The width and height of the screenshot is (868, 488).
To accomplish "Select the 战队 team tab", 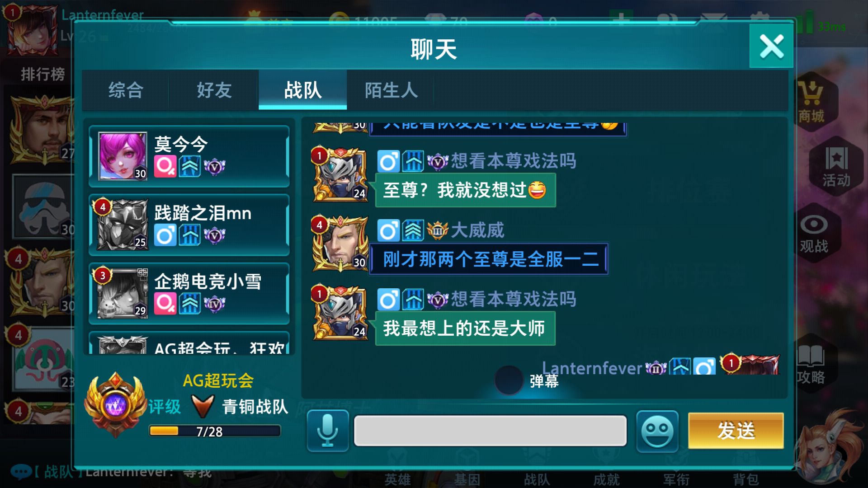I will coord(303,90).
